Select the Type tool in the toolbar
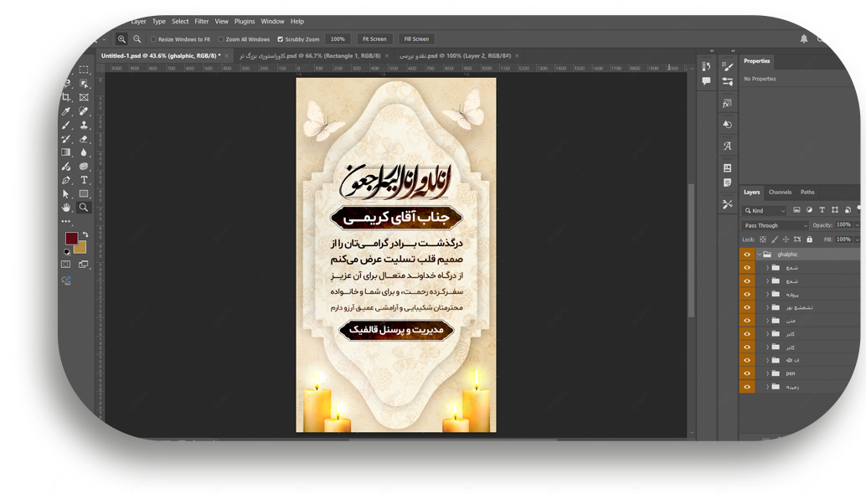This screenshot has height=504, width=866. [84, 180]
